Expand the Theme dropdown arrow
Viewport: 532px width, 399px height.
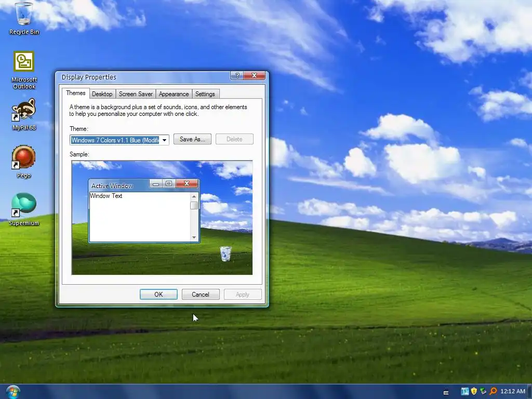164,140
